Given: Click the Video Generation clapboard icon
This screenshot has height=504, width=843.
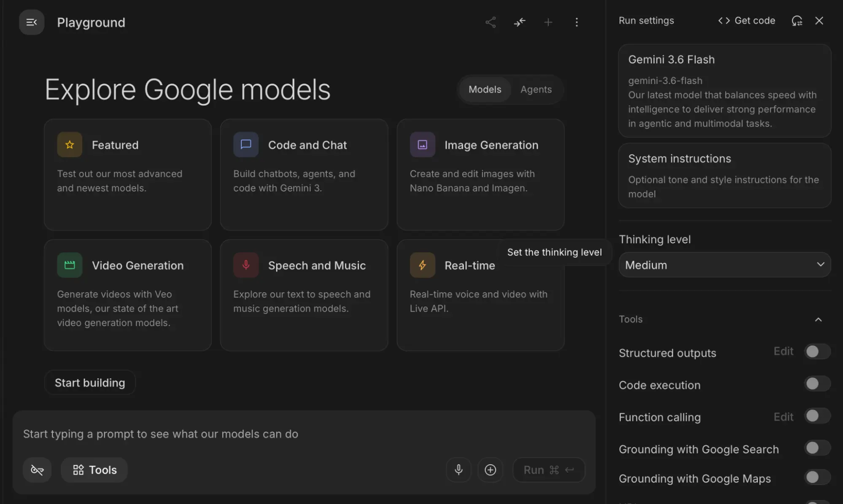Looking at the screenshot, I should tap(70, 265).
